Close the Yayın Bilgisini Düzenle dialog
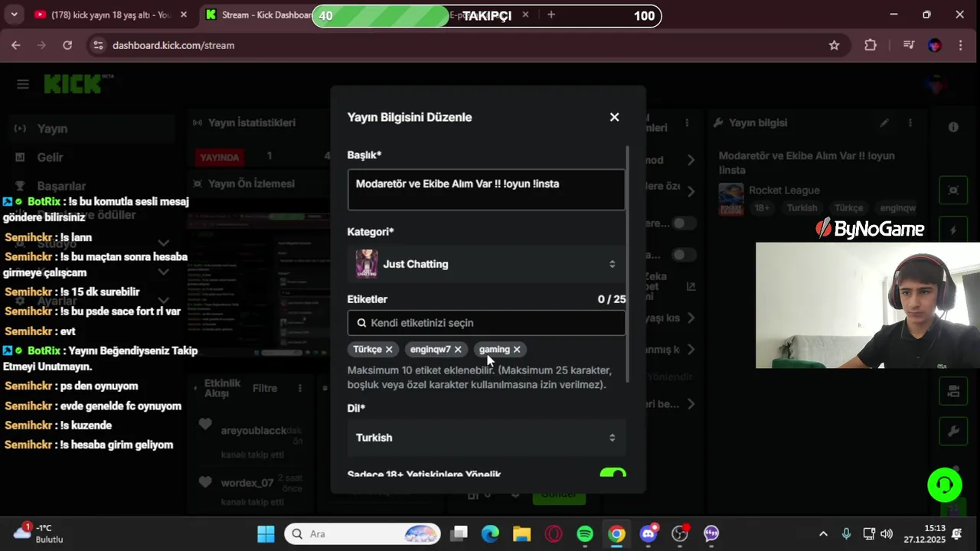 click(x=614, y=117)
